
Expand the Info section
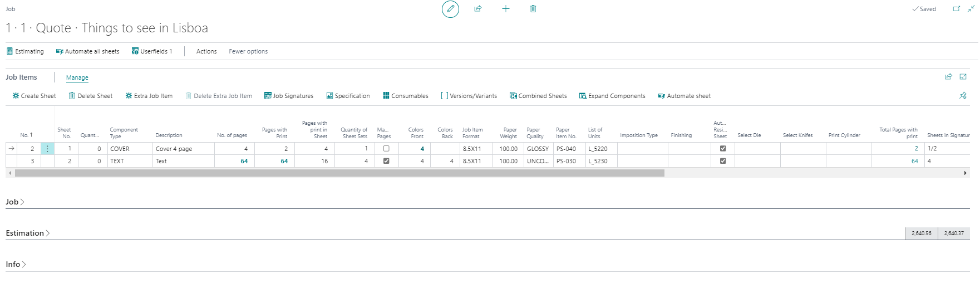click(x=16, y=265)
